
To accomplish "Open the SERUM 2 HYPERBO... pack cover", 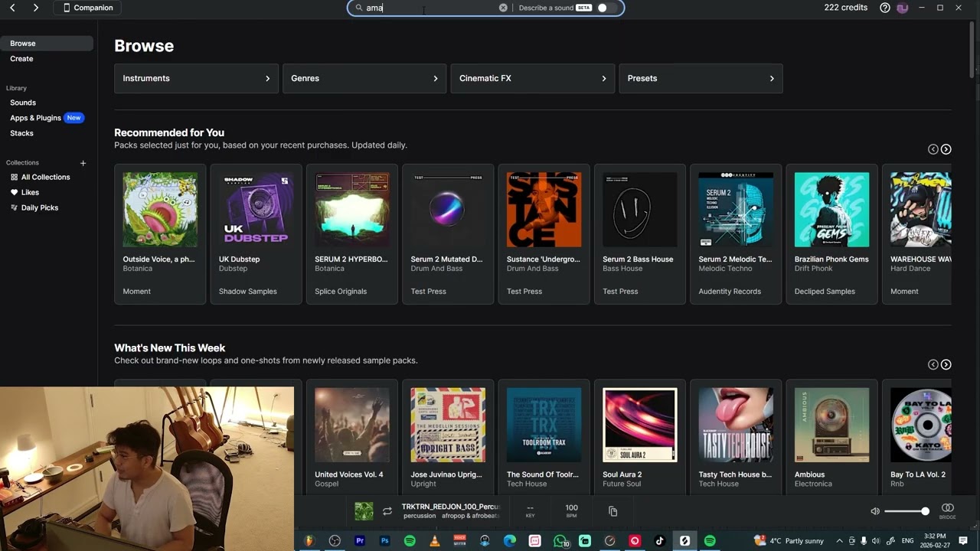I will (352, 210).
